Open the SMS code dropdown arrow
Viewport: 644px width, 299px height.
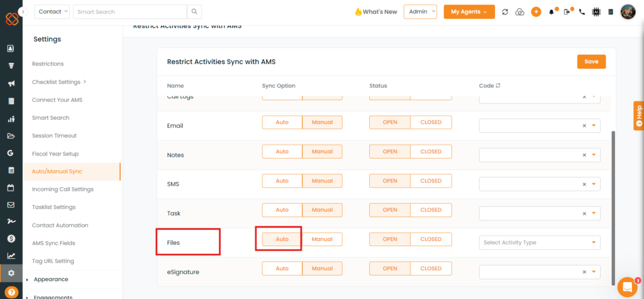pos(594,184)
